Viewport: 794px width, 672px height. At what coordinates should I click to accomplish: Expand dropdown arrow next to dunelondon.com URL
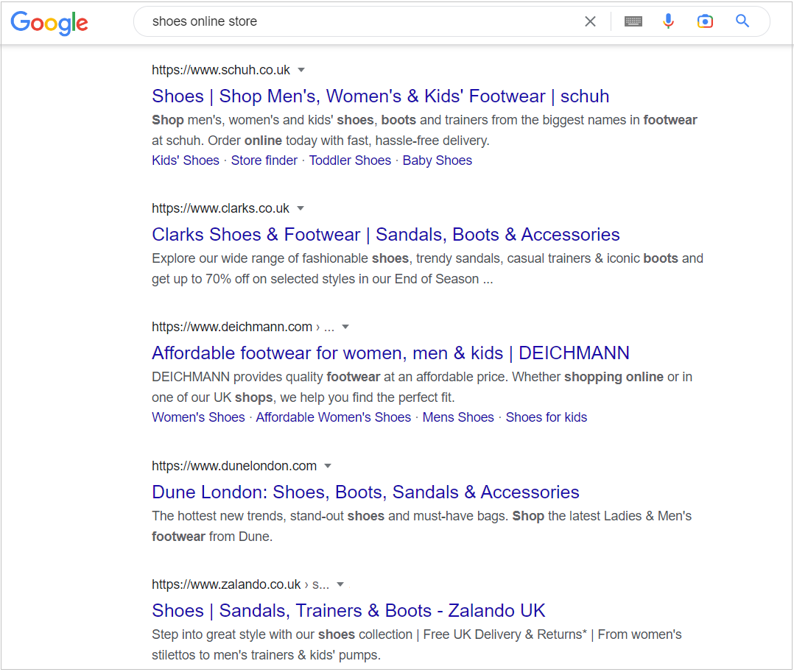pos(328,466)
